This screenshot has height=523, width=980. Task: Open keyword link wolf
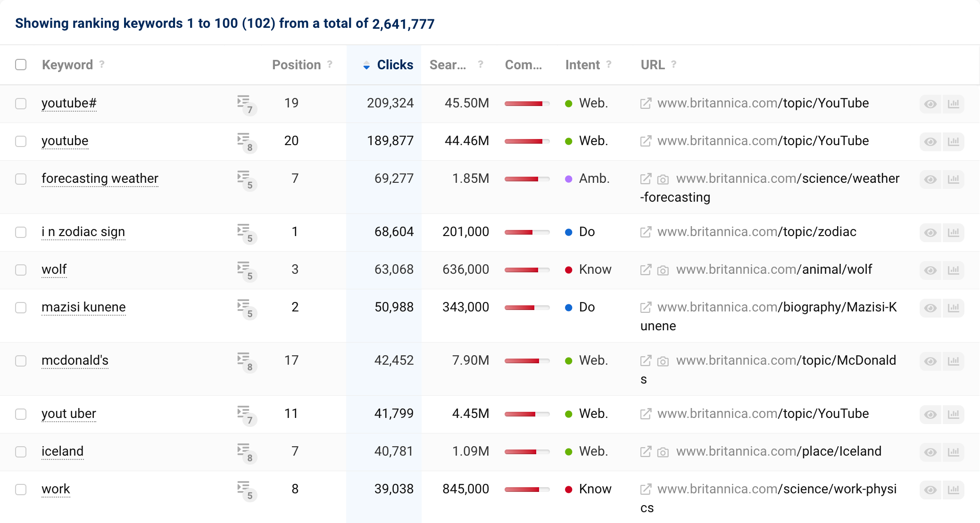(x=54, y=270)
